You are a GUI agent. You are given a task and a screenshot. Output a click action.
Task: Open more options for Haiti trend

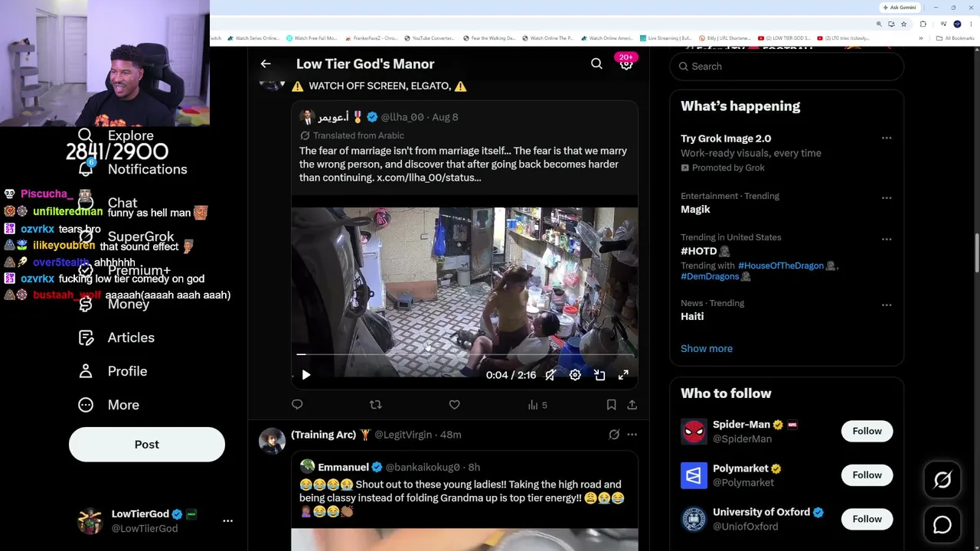point(887,305)
